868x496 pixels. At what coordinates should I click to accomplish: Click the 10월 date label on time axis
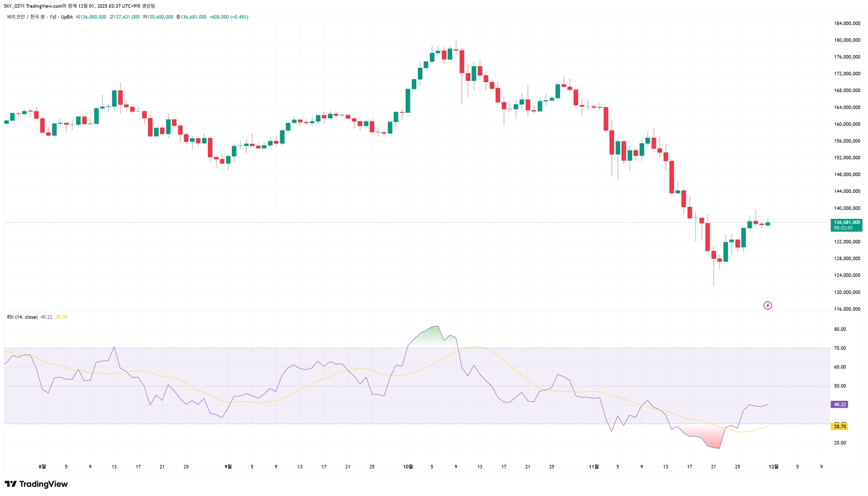[408, 467]
